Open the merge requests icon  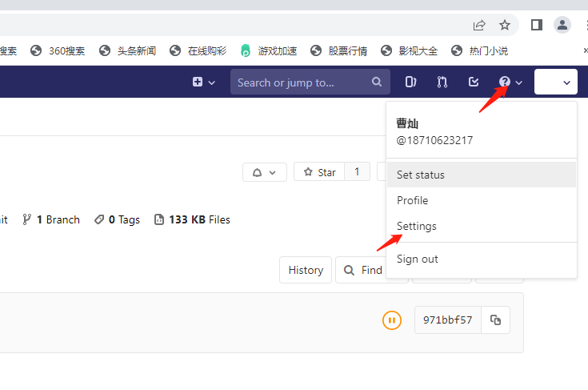[x=442, y=82]
